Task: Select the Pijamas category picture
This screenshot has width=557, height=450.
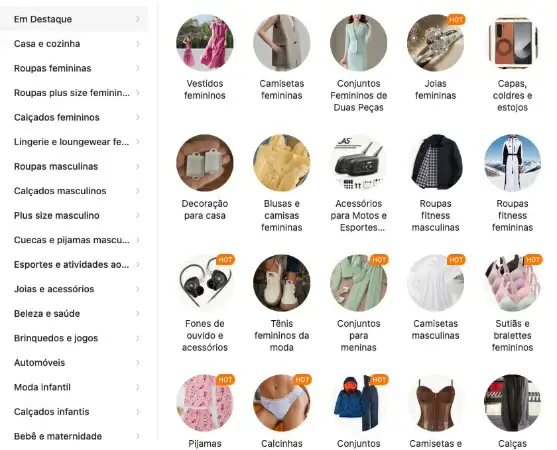Action: (205, 403)
